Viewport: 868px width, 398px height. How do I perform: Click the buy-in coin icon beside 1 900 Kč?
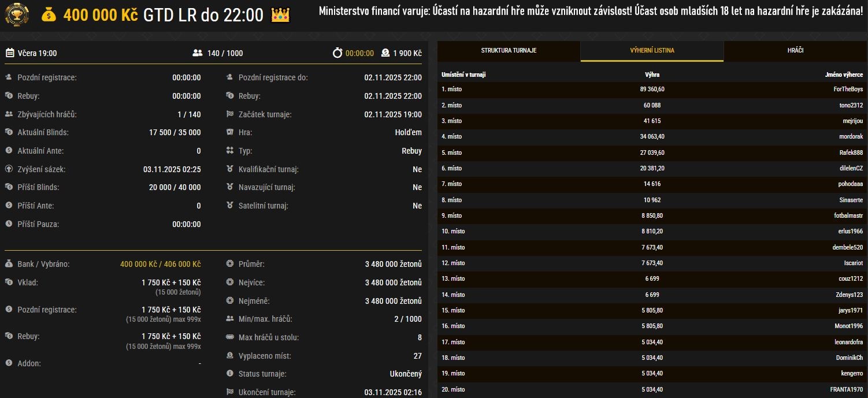[385, 53]
